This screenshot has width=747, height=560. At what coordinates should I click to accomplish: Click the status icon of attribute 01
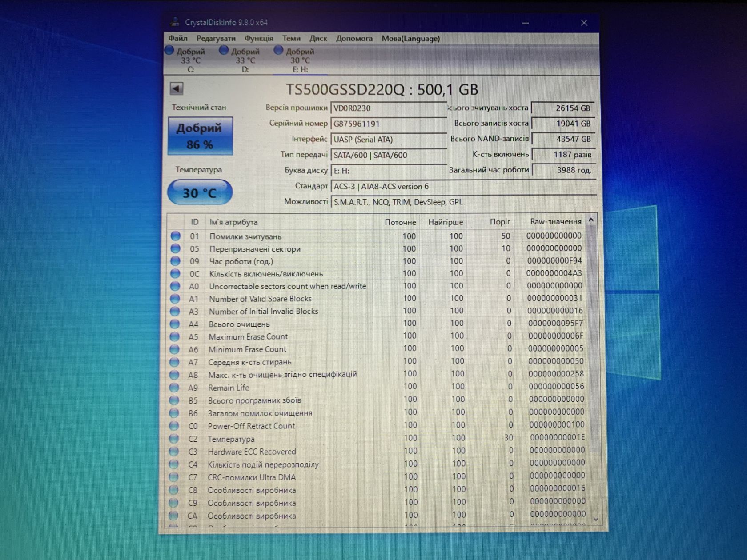176,236
